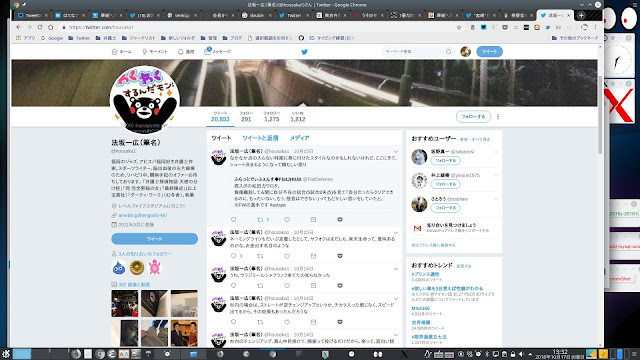Open the ジャーナリスト bookmarks folder
This screenshot has height=360, width=640.
(x=139, y=38)
